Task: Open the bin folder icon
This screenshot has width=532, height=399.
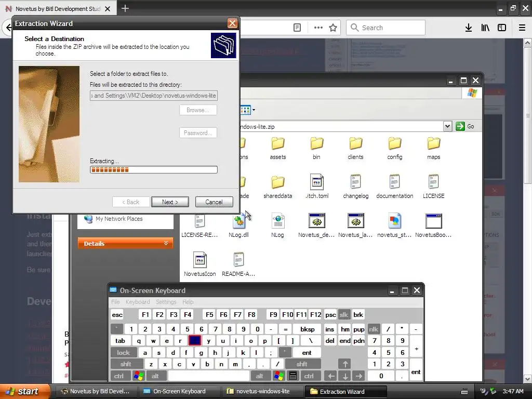Action: pos(316,143)
